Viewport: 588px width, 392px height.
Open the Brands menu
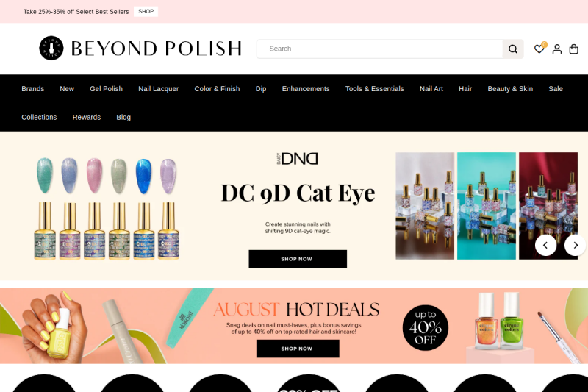pyautogui.click(x=32, y=89)
